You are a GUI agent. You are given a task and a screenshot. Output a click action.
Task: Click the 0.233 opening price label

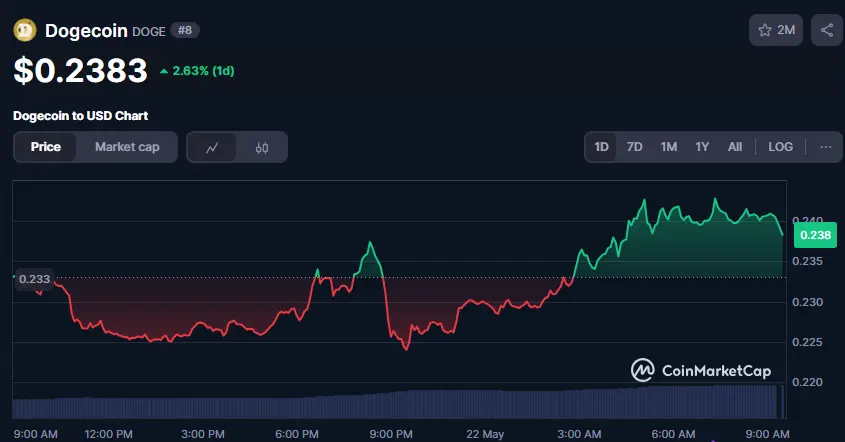[34, 279]
